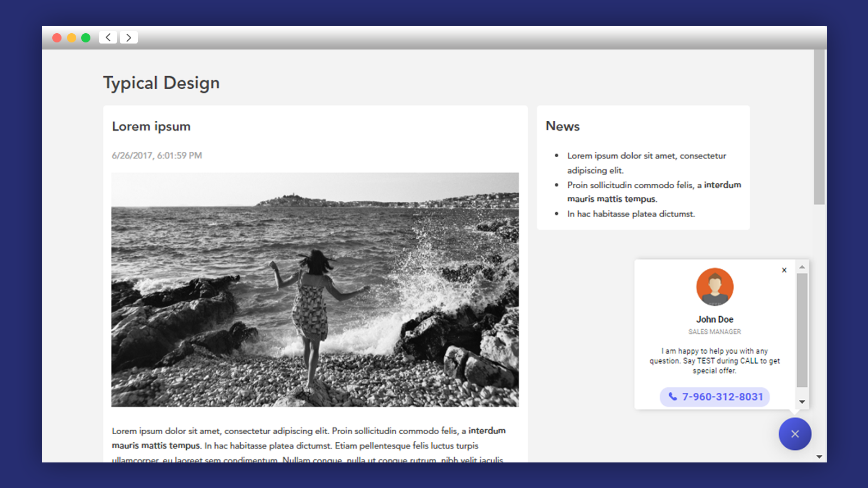This screenshot has width=868, height=488.
Task: Click the popup scrollbar down arrow
Action: tap(802, 402)
